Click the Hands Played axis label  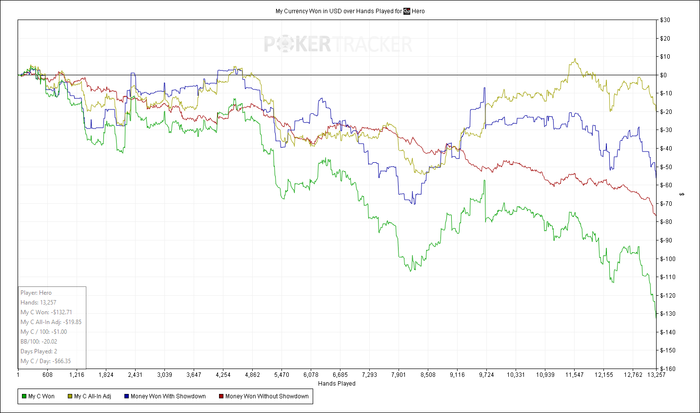click(x=337, y=384)
